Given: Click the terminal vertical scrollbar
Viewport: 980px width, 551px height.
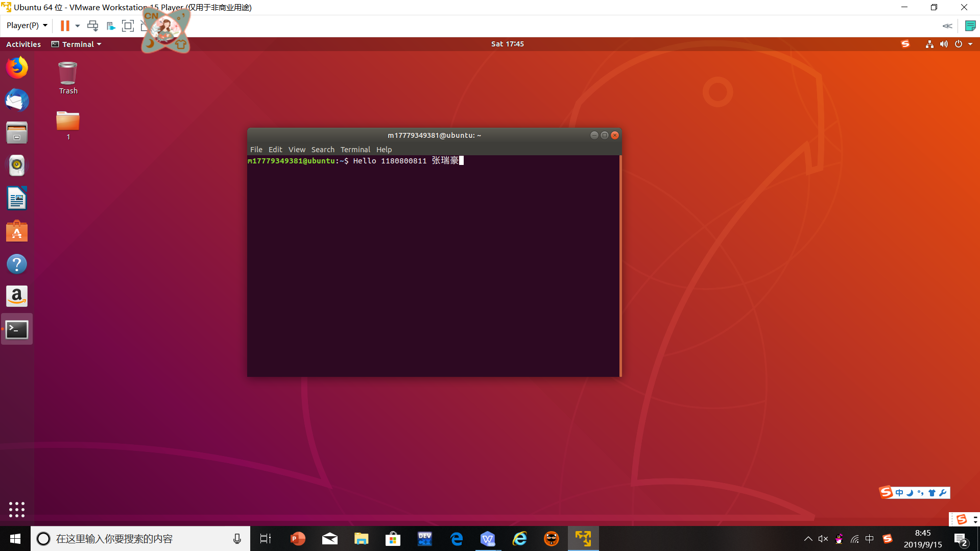Looking at the screenshot, I should click(620, 266).
